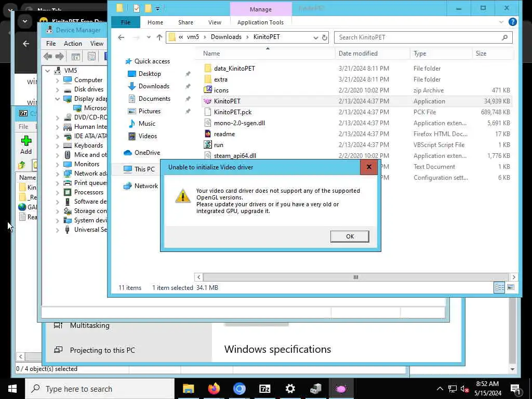Open the Action menu in Device Manager
The height and width of the screenshot is (399, 532).
tap(73, 44)
